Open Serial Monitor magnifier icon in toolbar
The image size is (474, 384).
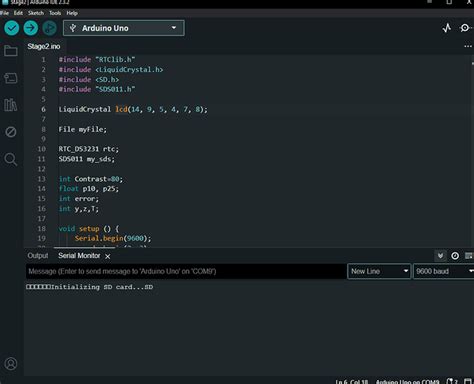465,28
